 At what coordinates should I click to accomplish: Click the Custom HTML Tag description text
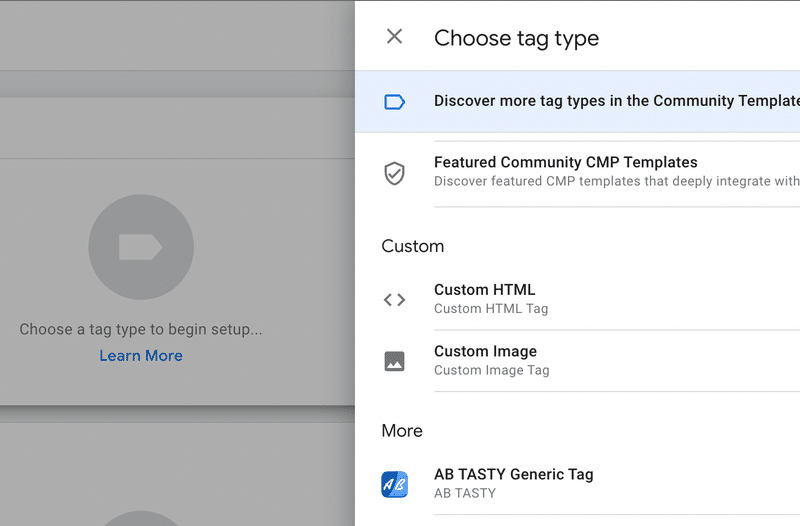[x=491, y=309]
